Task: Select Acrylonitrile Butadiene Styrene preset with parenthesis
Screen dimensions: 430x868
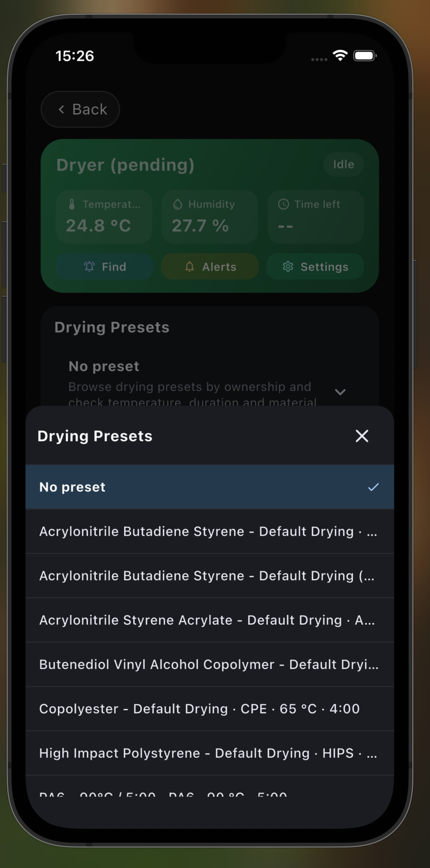Action: (208, 576)
